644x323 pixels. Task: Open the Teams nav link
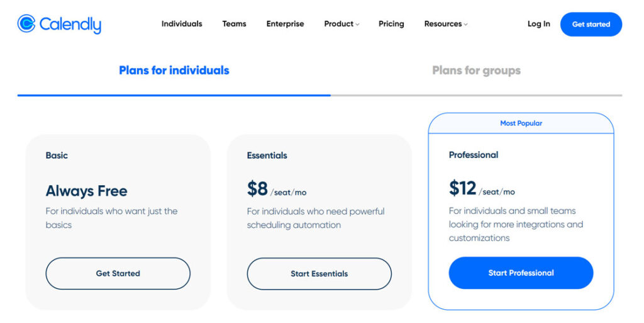point(234,24)
